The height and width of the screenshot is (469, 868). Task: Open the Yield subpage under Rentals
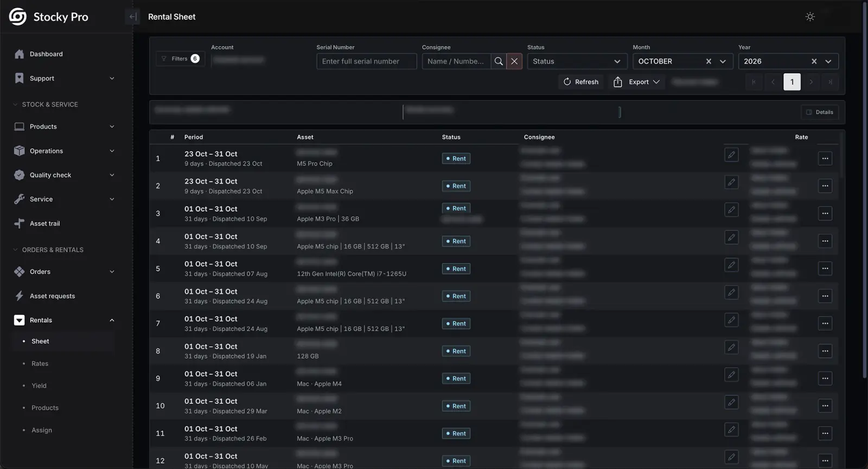(x=39, y=386)
